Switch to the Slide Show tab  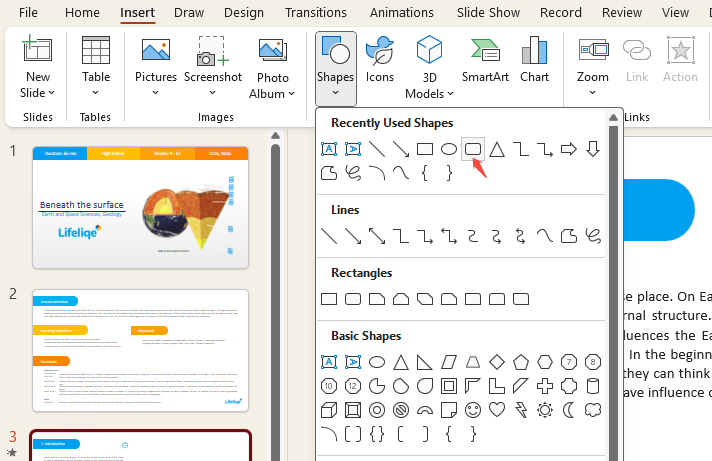coord(488,13)
